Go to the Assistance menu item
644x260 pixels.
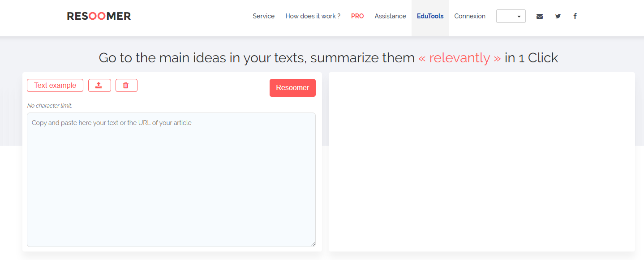390,16
